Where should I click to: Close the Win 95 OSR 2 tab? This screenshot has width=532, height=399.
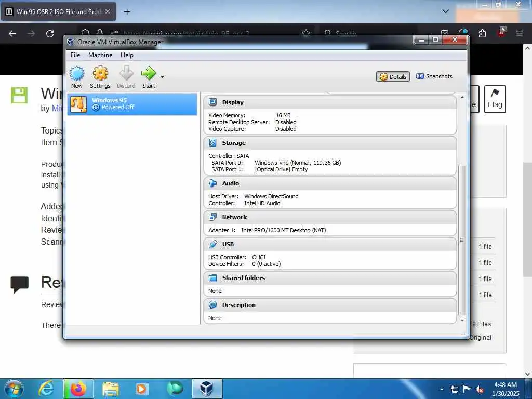coord(107,11)
